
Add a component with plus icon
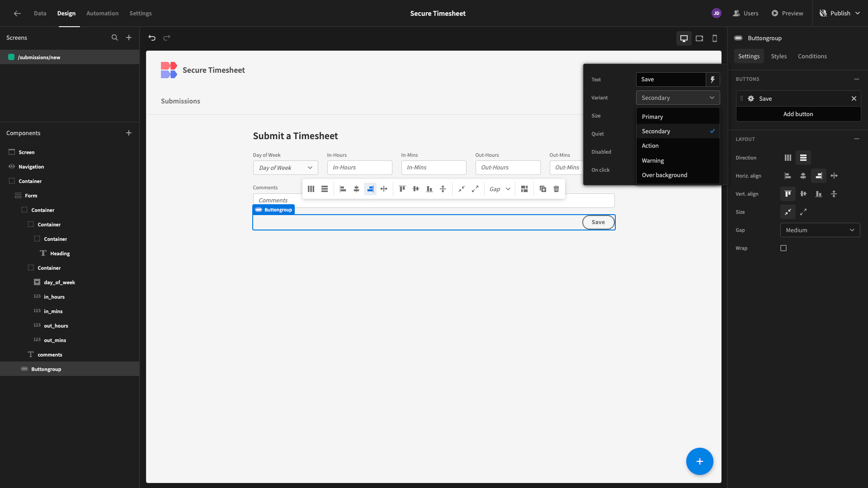click(x=129, y=133)
